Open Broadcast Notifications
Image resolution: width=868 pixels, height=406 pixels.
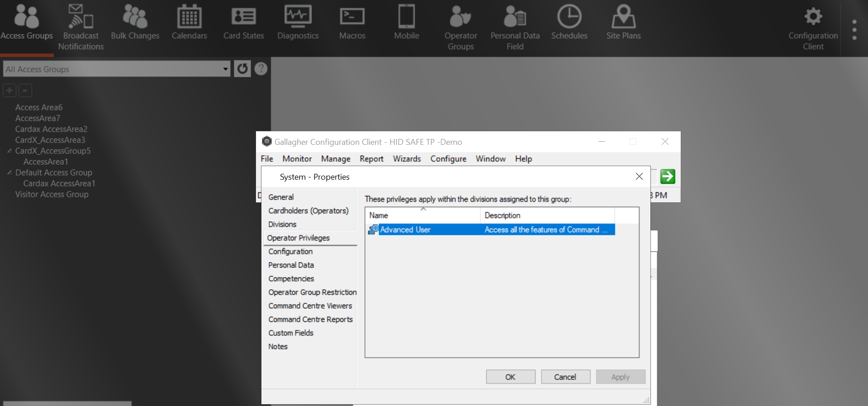click(81, 27)
